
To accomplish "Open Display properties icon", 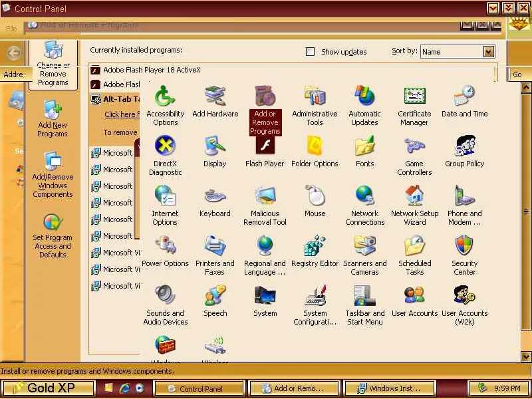I will click(x=215, y=151).
